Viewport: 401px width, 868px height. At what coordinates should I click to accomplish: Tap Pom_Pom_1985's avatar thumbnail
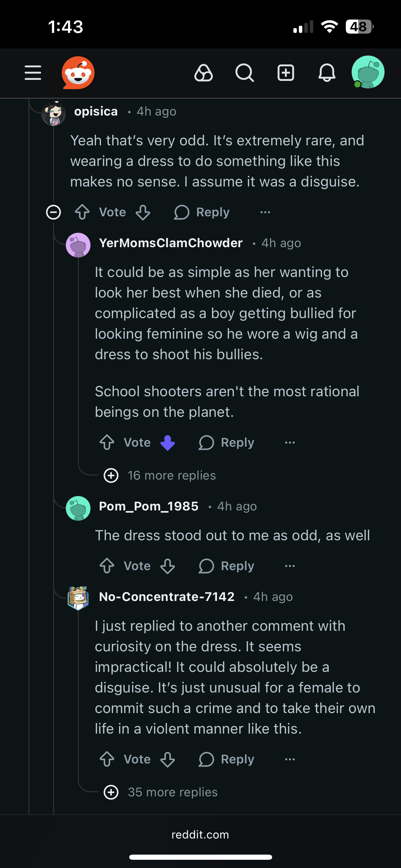[78, 508]
